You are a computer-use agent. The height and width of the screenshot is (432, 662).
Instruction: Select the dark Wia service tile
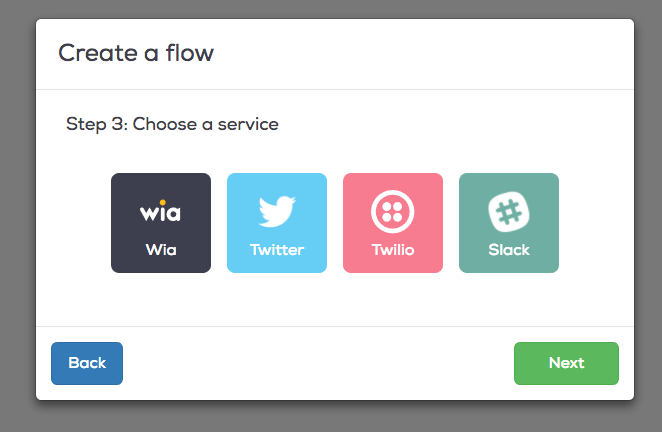click(161, 223)
